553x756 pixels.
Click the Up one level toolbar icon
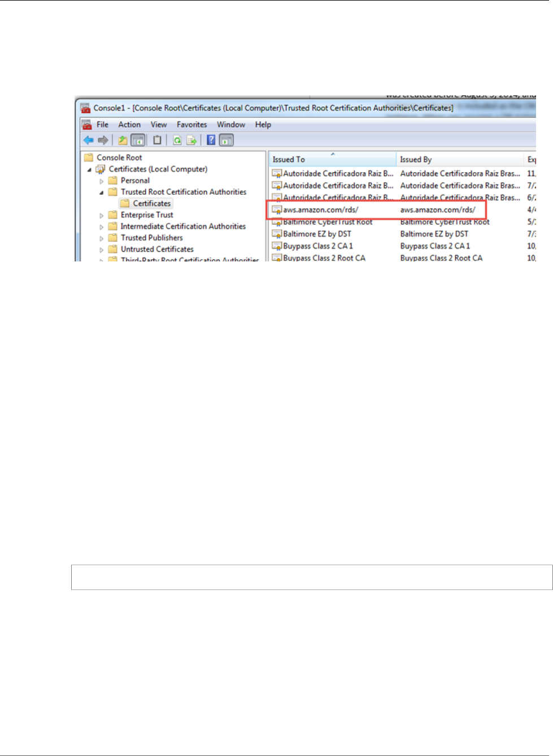123,140
